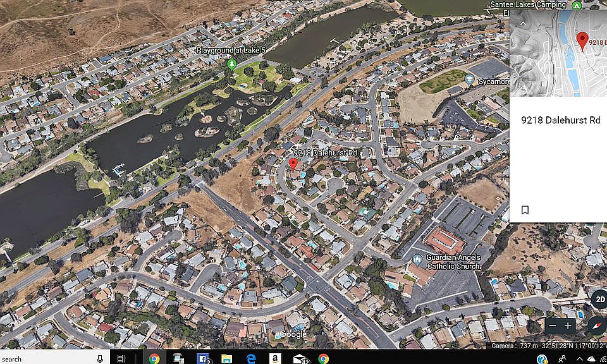Viewport: 607px width, 364px height.
Task: Click the Santee Lakes Camping label
Action: coord(529,4)
